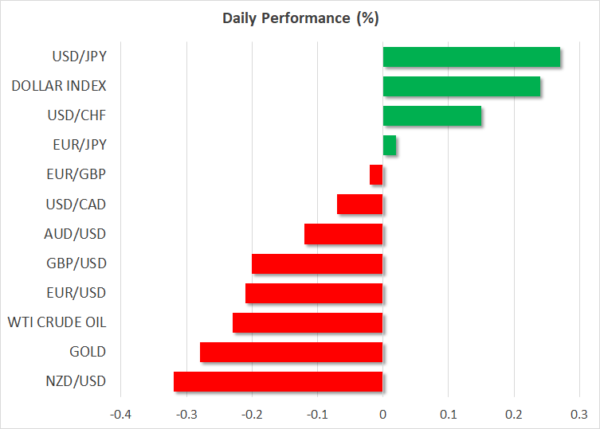
Task: Select the 0.3 x-axis tick label
Action: point(579,414)
